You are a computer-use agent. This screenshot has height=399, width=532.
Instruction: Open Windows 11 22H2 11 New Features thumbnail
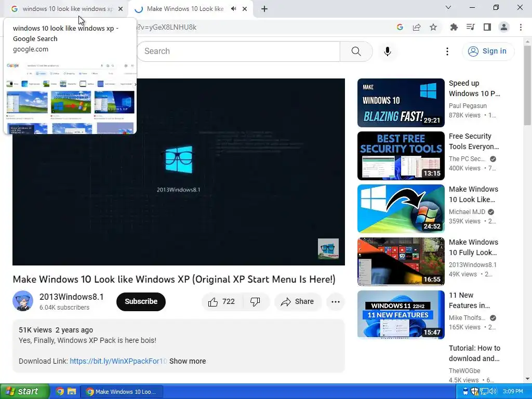coord(401,314)
